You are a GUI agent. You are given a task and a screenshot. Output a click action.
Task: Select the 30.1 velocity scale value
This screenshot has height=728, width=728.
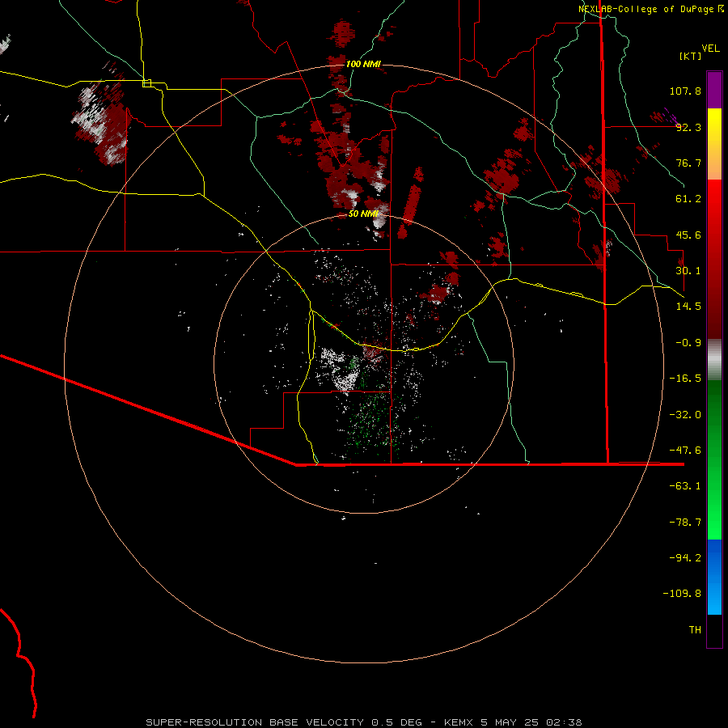click(688, 271)
